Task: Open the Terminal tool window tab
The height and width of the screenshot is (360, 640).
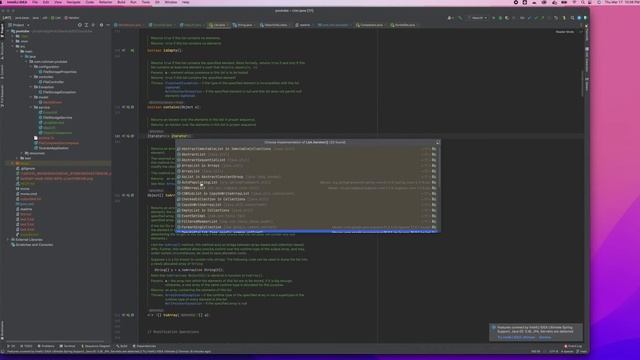Action: 68,346
